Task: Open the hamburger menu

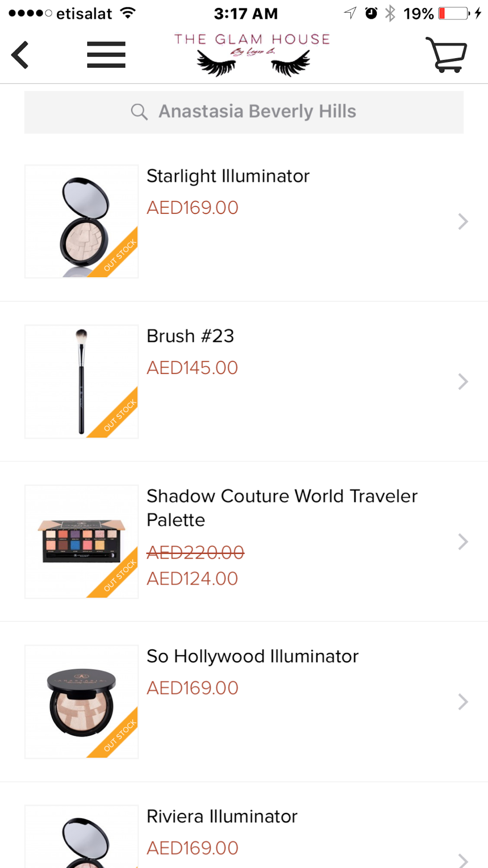Action: point(106,55)
